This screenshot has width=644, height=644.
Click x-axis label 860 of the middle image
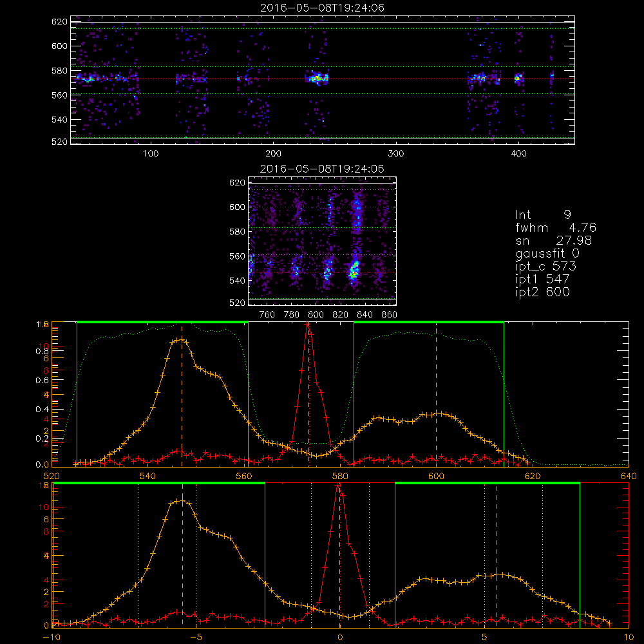(390, 315)
